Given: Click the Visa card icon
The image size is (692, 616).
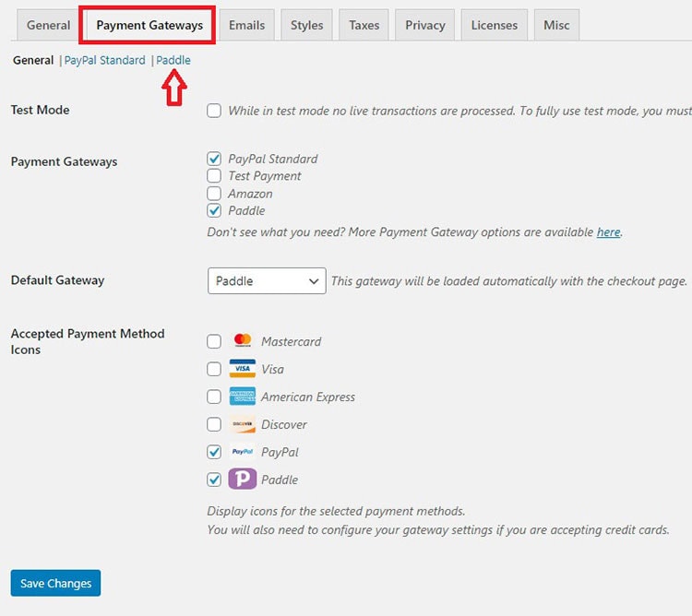Looking at the screenshot, I should (x=243, y=369).
